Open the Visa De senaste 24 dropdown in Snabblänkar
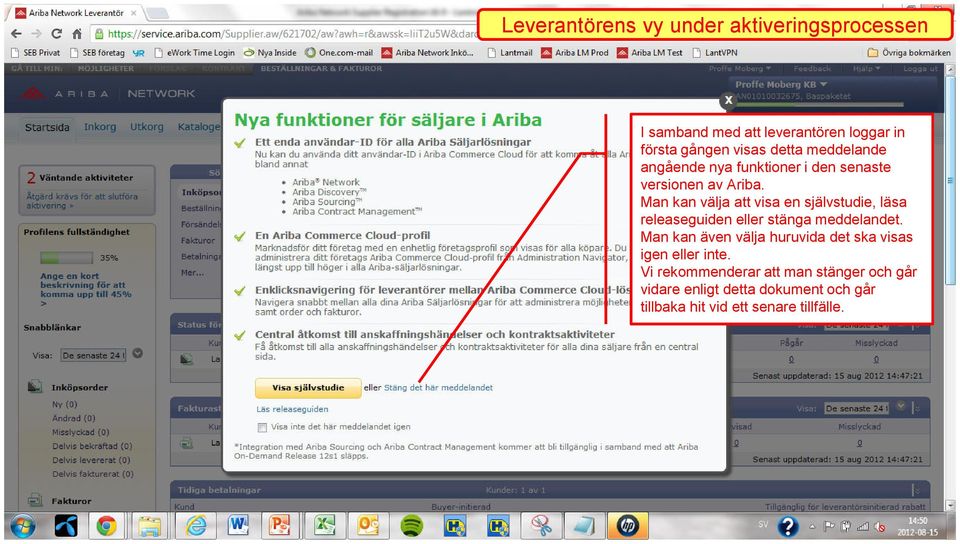The width and height of the screenshot is (960, 544). click(93, 355)
